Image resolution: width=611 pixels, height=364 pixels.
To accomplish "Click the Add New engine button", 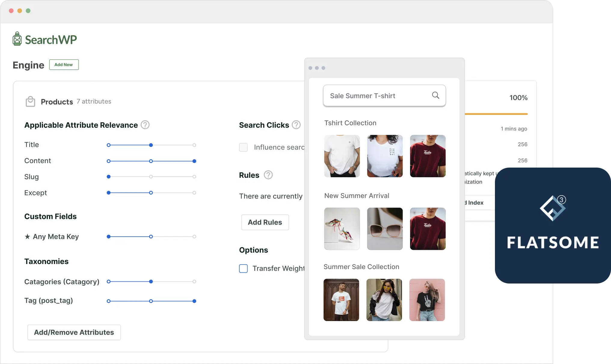I will point(64,65).
